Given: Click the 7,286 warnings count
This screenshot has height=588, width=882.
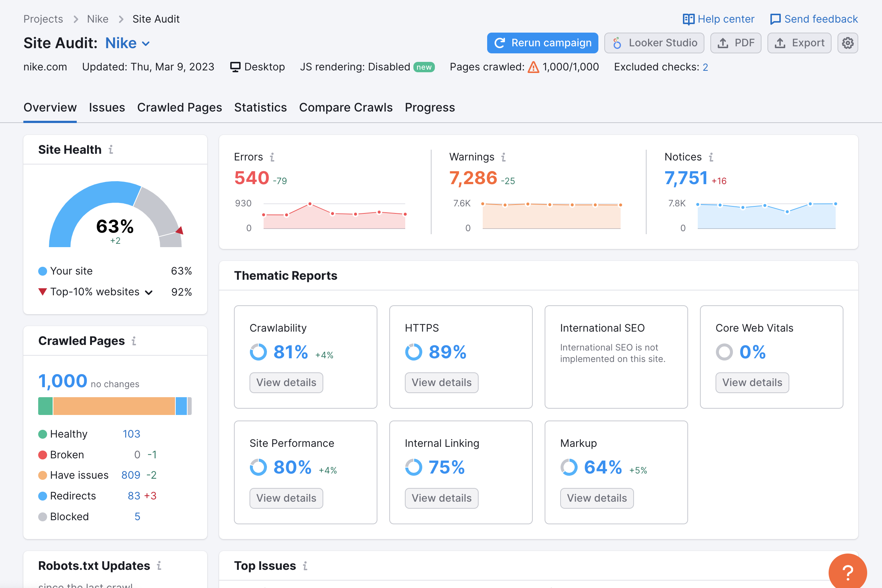Looking at the screenshot, I should (x=473, y=178).
